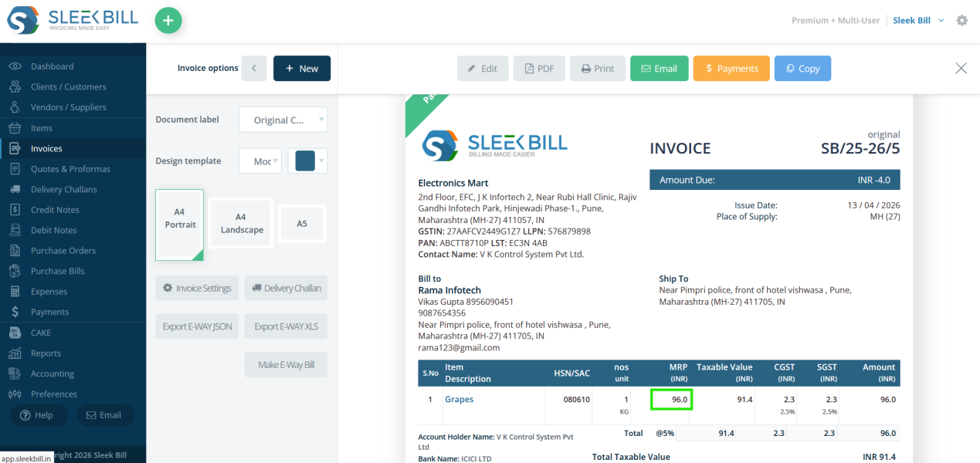This screenshot has width=980, height=463.
Task: Click the Email button in sidebar footer
Action: point(105,415)
